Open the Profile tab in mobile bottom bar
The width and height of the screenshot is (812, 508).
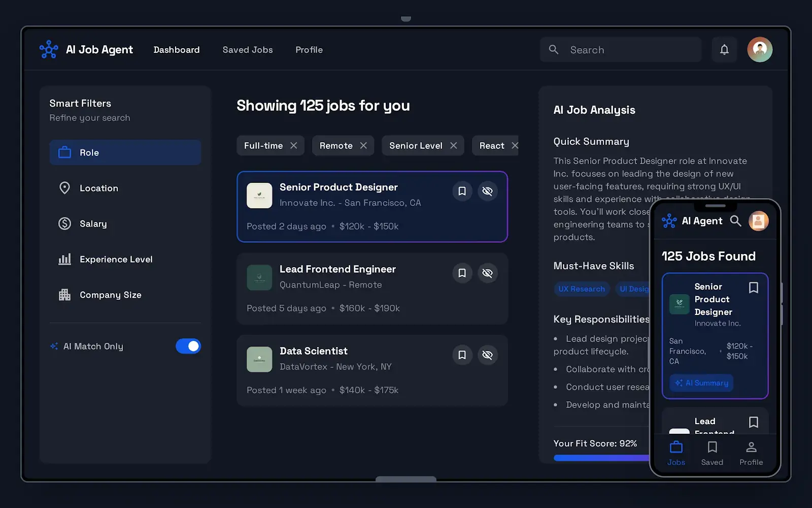[x=751, y=453]
